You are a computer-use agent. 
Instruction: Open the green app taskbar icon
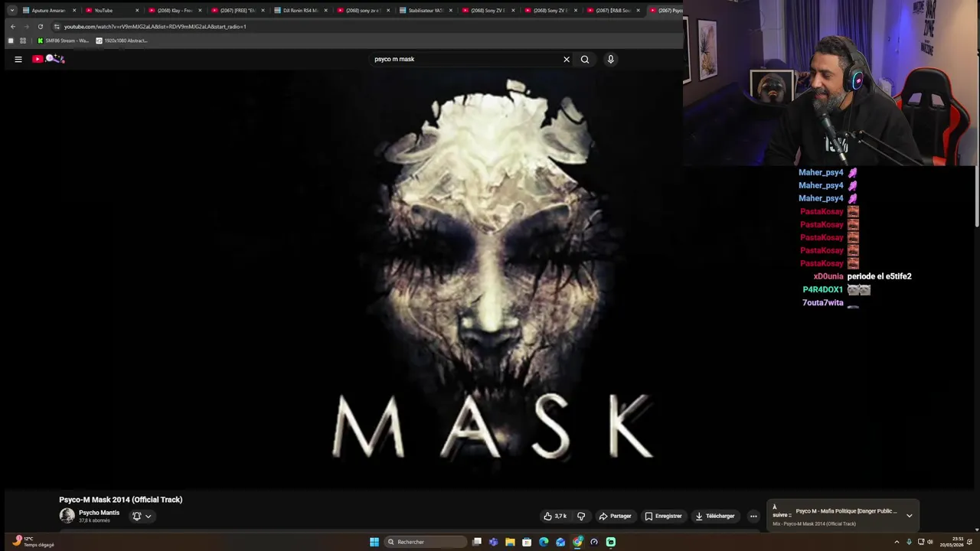tap(611, 542)
